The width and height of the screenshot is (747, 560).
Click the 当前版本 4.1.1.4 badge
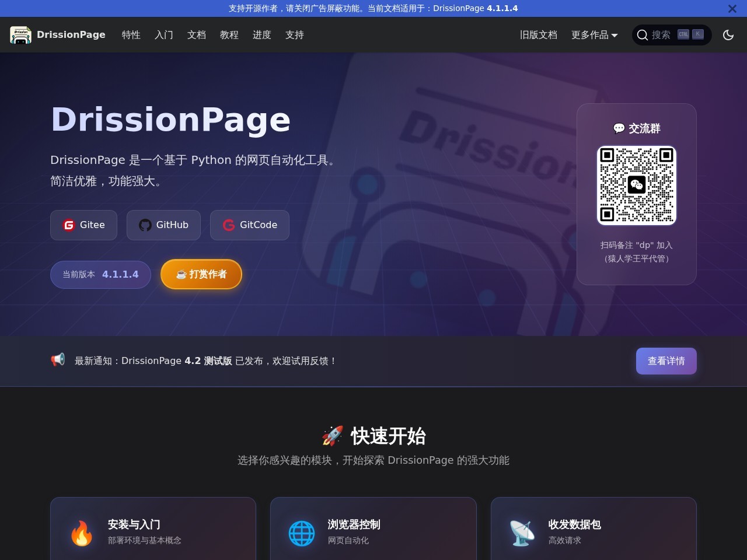coord(100,275)
